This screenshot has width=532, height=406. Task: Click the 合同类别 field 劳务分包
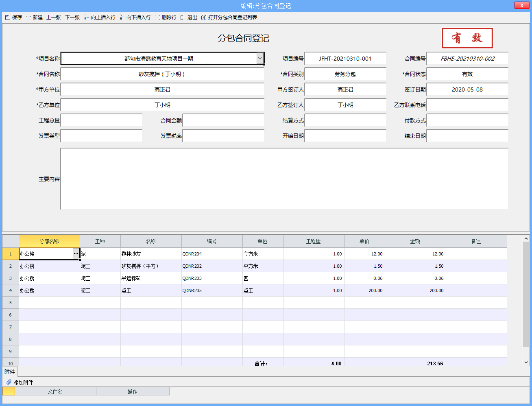click(345, 74)
